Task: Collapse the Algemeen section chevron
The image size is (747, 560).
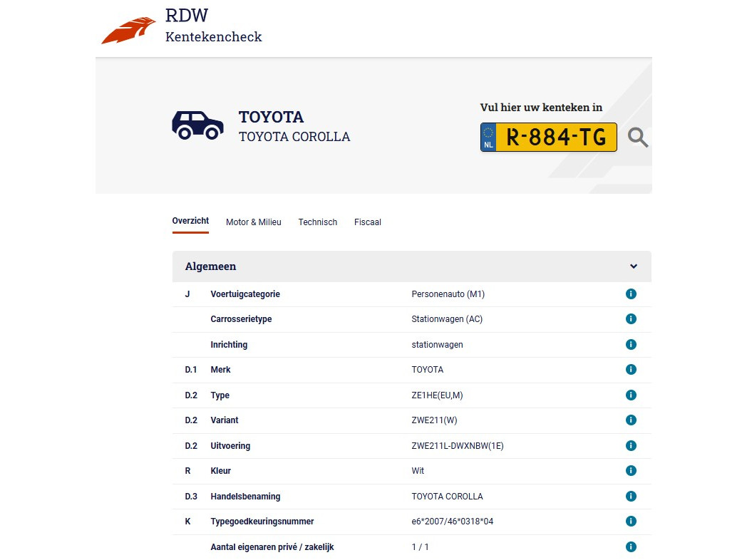Action: 634,266
